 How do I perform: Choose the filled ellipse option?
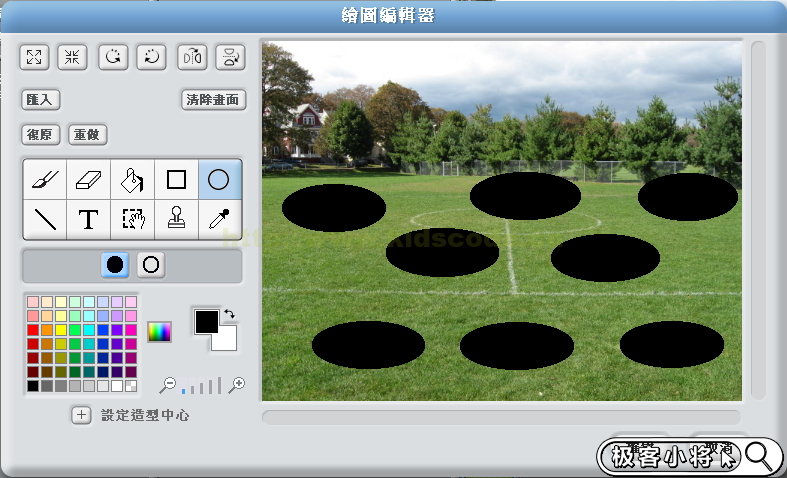click(115, 265)
